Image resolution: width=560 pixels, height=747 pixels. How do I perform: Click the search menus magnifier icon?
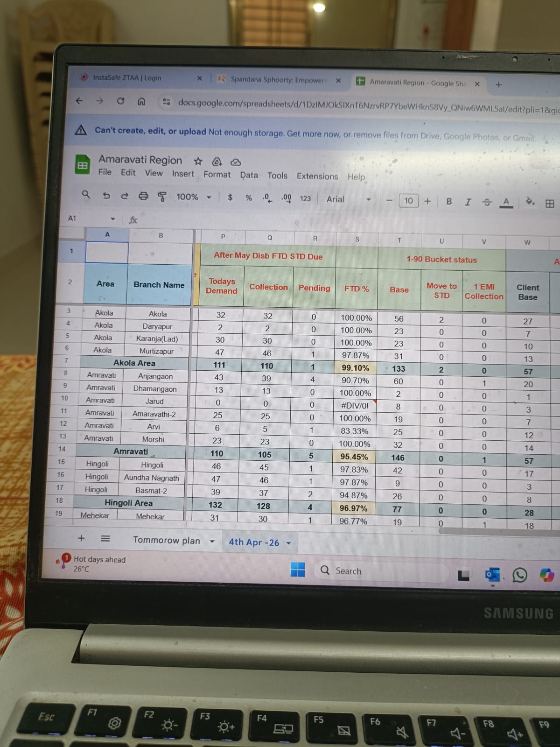coord(86,194)
